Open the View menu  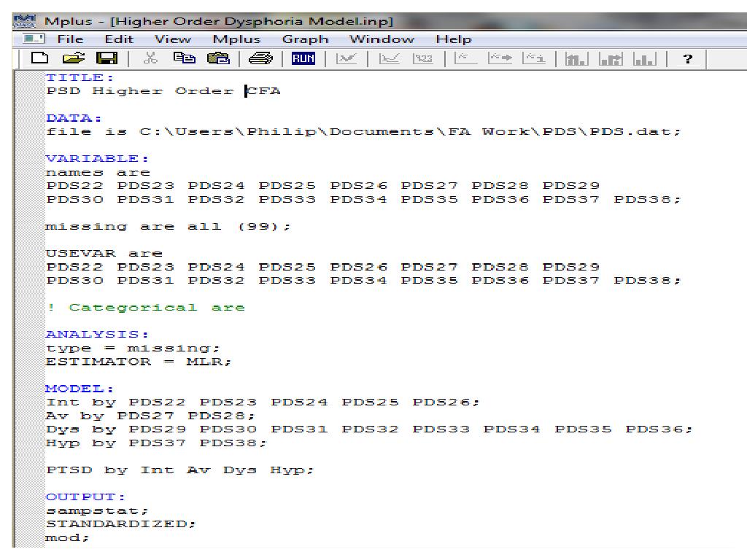172,39
